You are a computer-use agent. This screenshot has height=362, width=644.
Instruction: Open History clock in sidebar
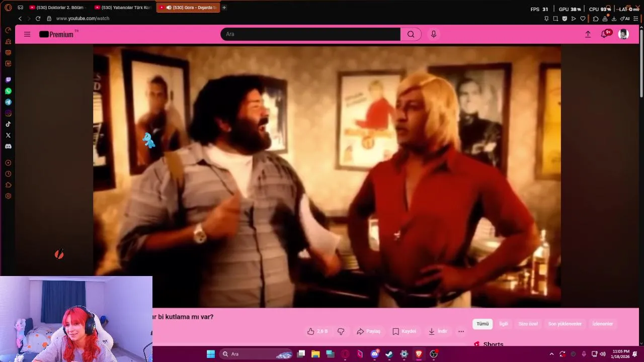8,174
